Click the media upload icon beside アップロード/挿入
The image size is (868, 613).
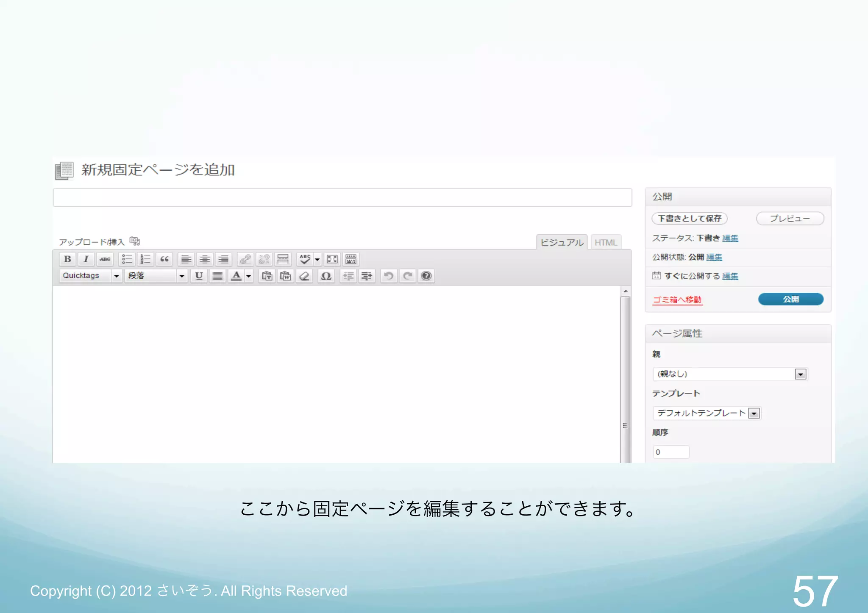point(135,241)
